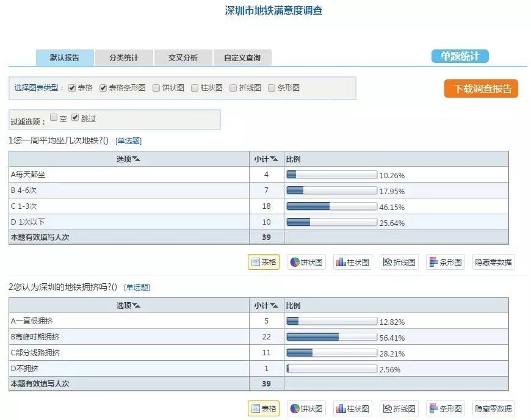Open the 交叉分析 tab
Screen dimensions: 531x420
pyautogui.click(x=183, y=57)
